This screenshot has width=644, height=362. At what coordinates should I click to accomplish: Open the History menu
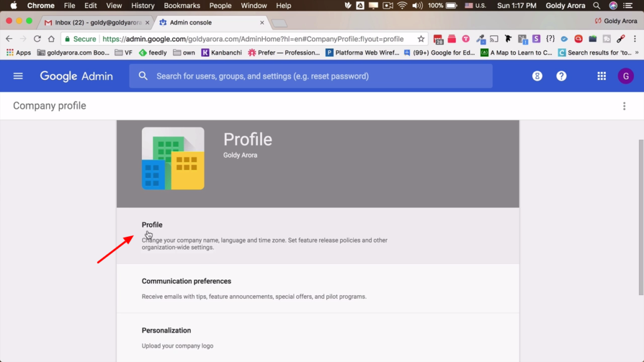click(143, 6)
